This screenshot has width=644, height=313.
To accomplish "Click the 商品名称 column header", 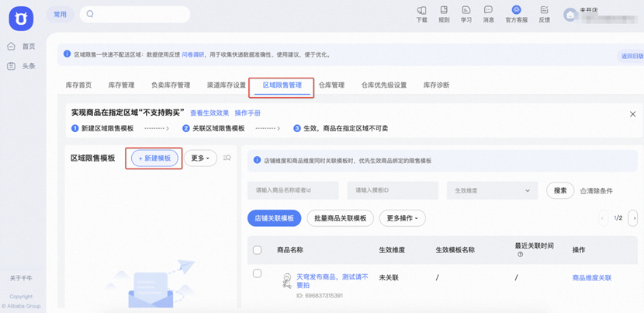I will click(x=290, y=249).
